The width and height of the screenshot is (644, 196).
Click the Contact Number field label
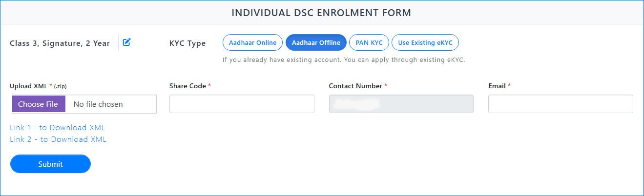(x=355, y=86)
